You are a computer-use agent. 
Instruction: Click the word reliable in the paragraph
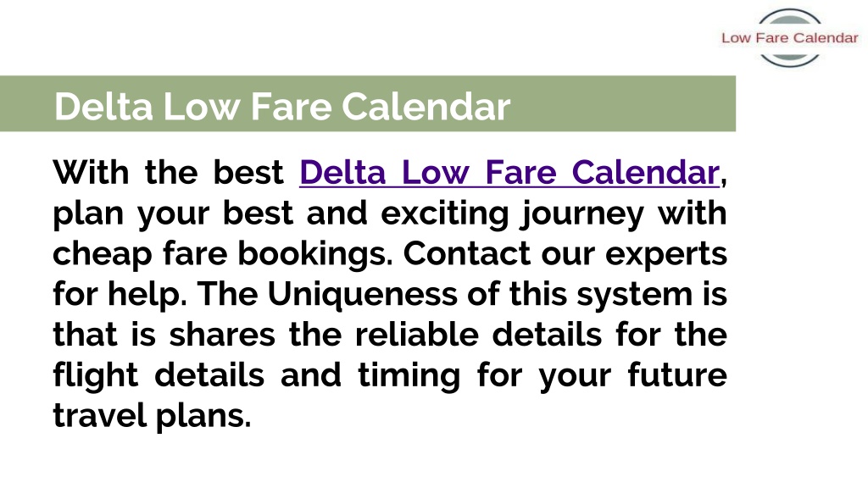[416, 334]
